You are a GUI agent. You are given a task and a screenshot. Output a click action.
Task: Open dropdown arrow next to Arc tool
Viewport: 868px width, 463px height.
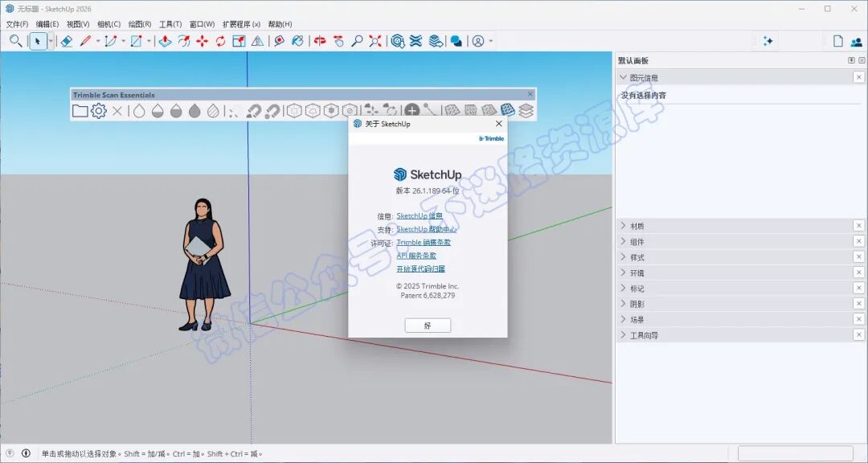(124, 41)
